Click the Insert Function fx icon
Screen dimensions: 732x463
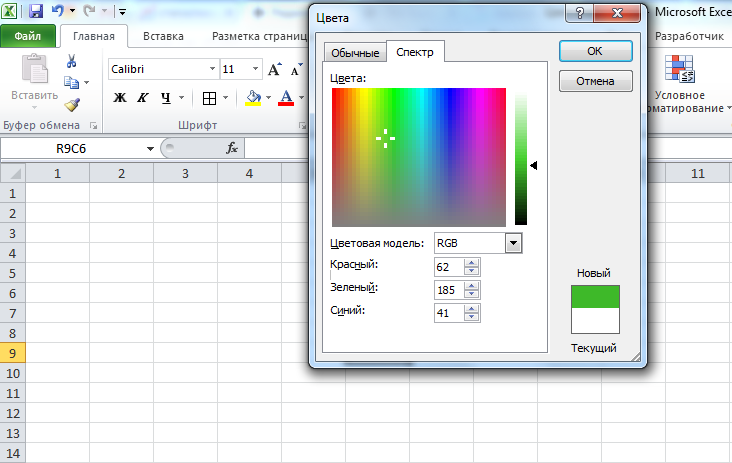tap(232, 148)
